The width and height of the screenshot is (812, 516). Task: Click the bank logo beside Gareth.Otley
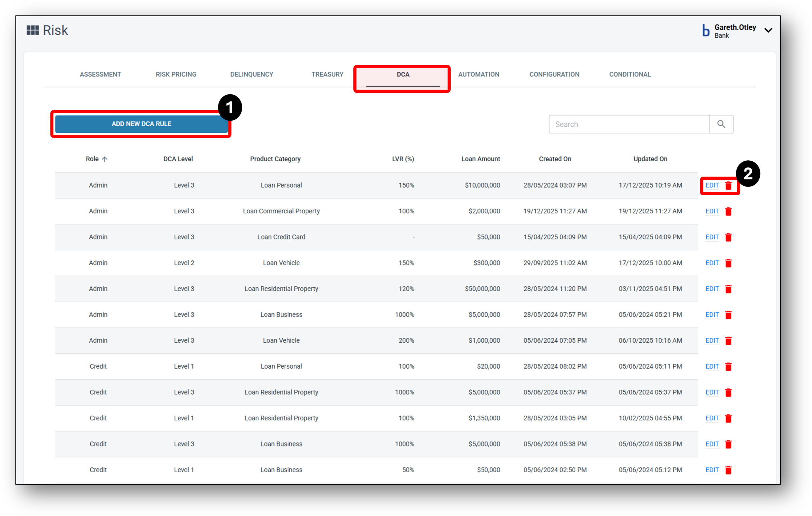pyautogui.click(x=706, y=31)
